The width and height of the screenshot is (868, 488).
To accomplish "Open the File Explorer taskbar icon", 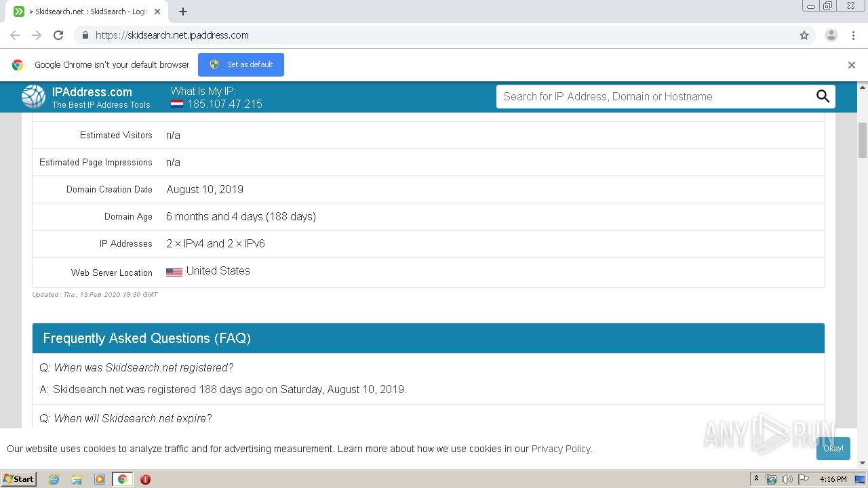I will (77, 479).
